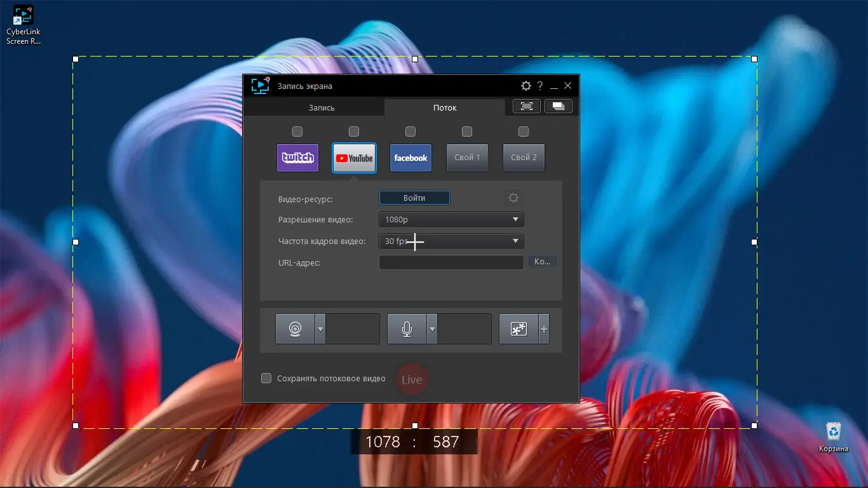Click the top-middle selection frame handle

[415, 58]
